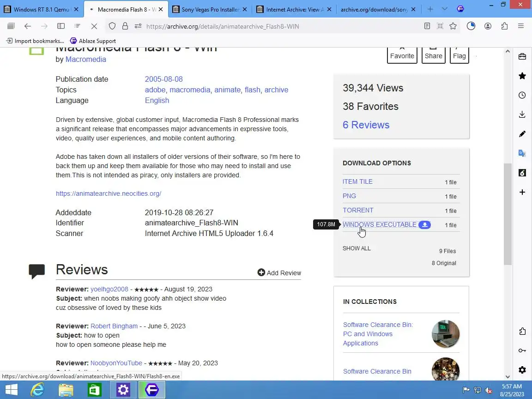Image resolution: width=532 pixels, height=399 pixels.
Task: Bookmark this page with the star
Action: point(453,26)
